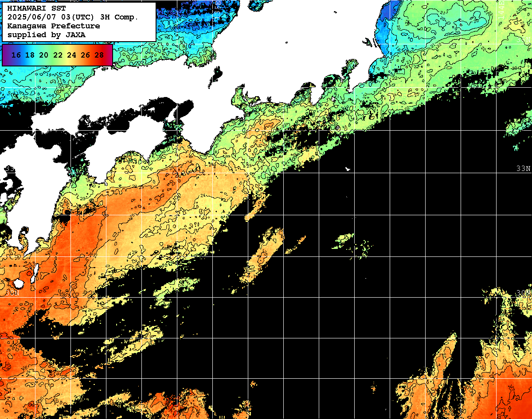Click the 33N latitude label at right edge

524,169
